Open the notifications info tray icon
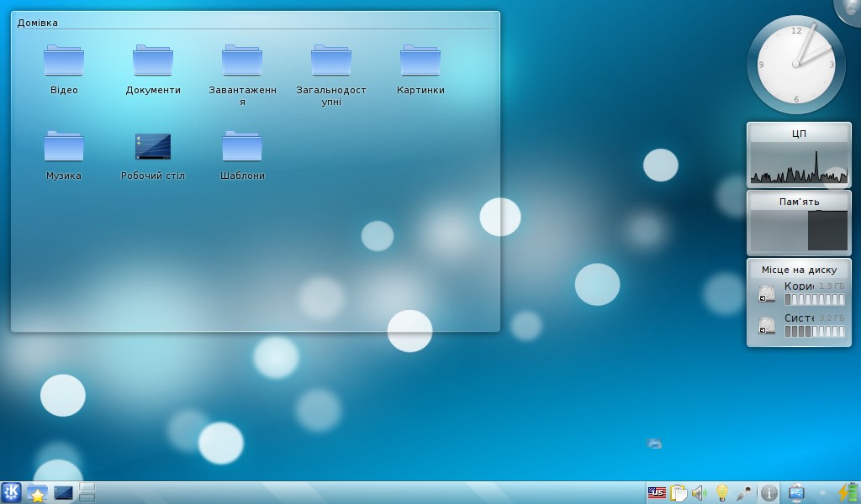The image size is (861, 504). [x=769, y=493]
